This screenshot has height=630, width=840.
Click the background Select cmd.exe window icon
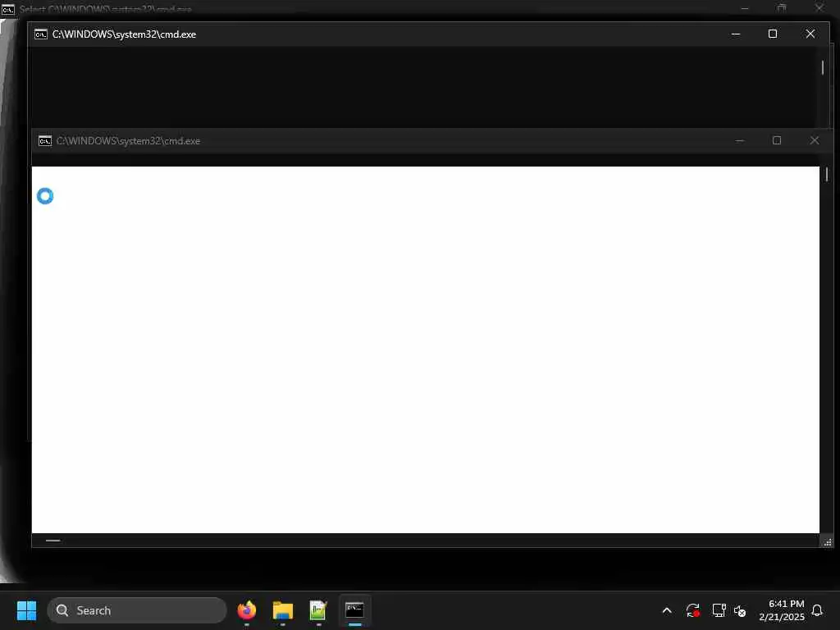8,9
